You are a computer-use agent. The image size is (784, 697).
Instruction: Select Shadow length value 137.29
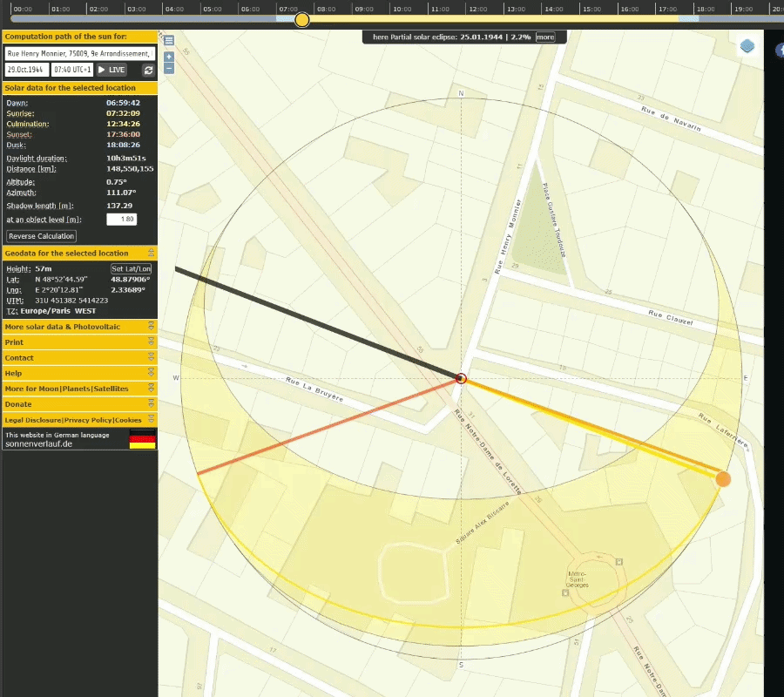tap(119, 206)
